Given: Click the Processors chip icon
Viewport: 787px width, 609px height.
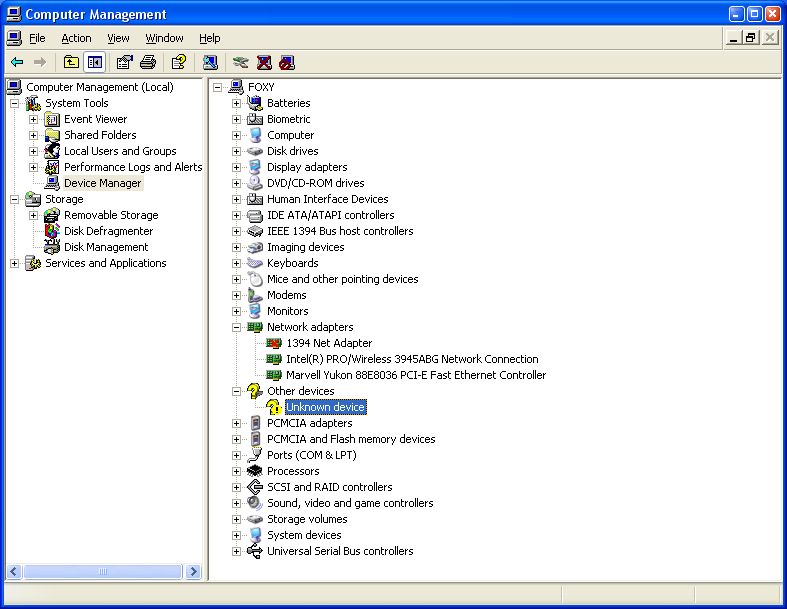Looking at the screenshot, I should [255, 471].
